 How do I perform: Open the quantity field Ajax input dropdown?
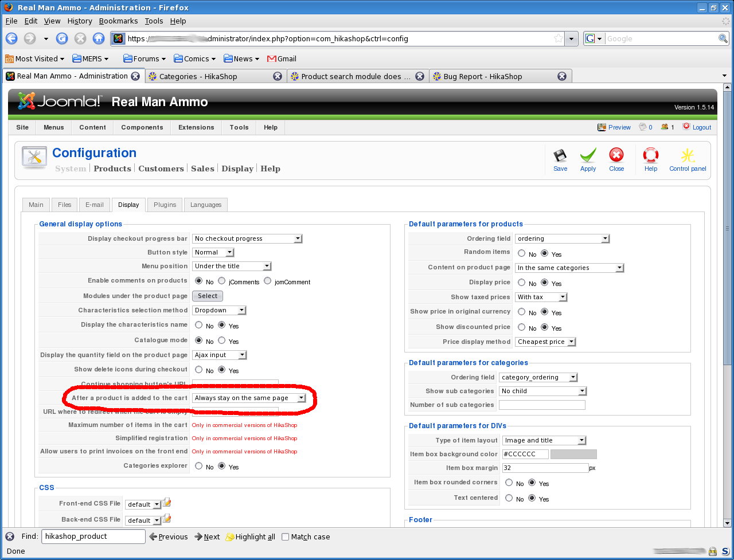tap(220, 355)
